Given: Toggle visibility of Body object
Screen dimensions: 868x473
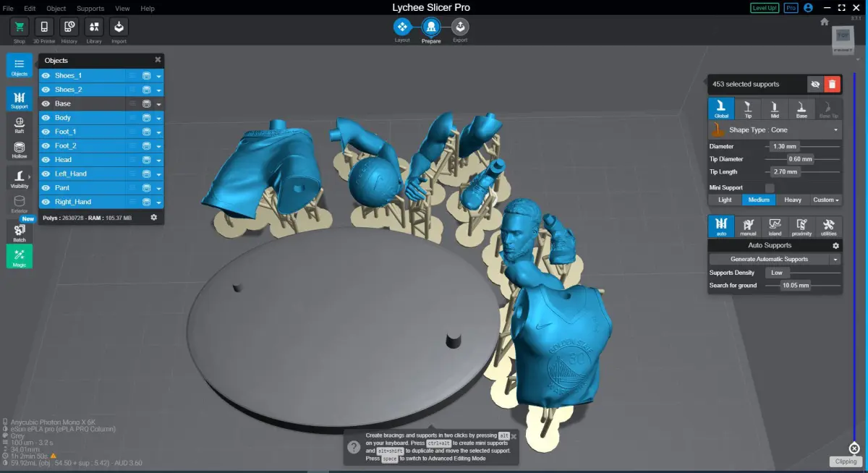Looking at the screenshot, I should click(x=46, y=118).
